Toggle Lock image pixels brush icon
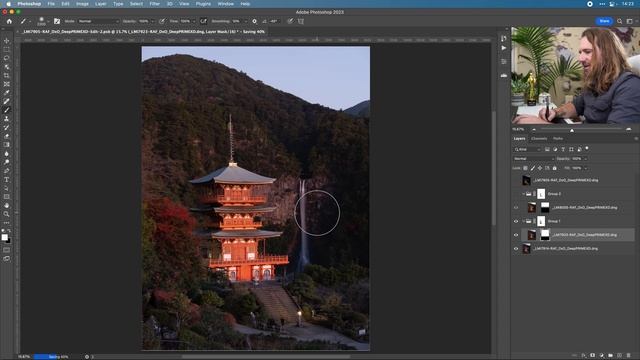This screenshot has height=360, width=640. click(533, 168)
